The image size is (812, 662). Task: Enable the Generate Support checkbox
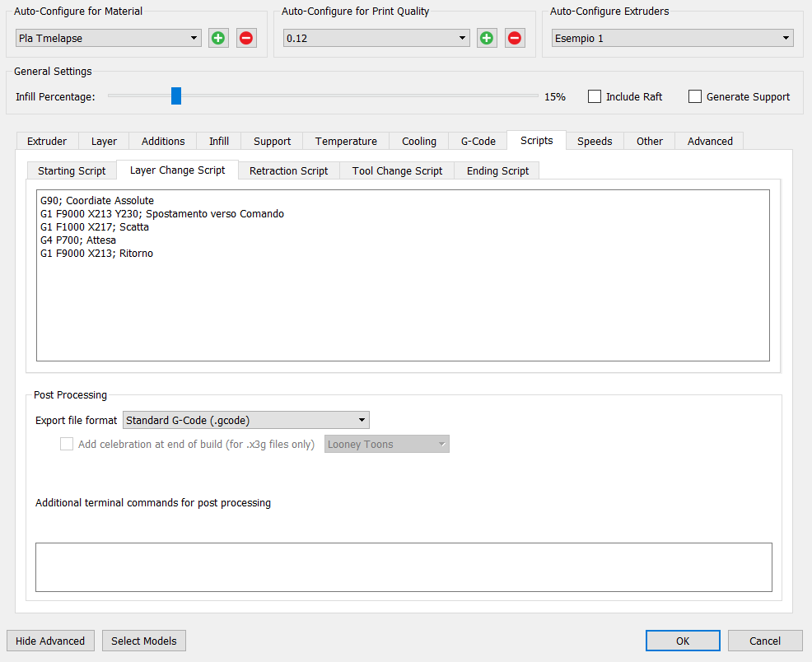695,97
